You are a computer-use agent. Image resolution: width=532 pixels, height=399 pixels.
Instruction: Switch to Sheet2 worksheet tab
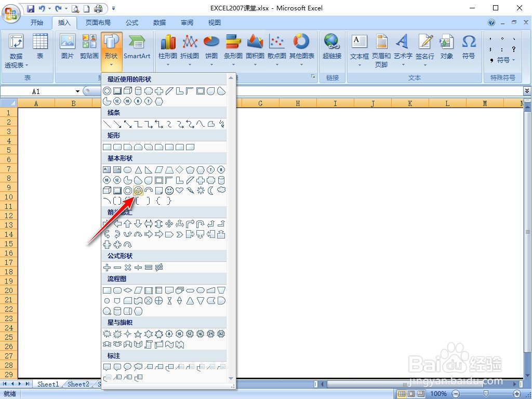[x=78, y=384]
